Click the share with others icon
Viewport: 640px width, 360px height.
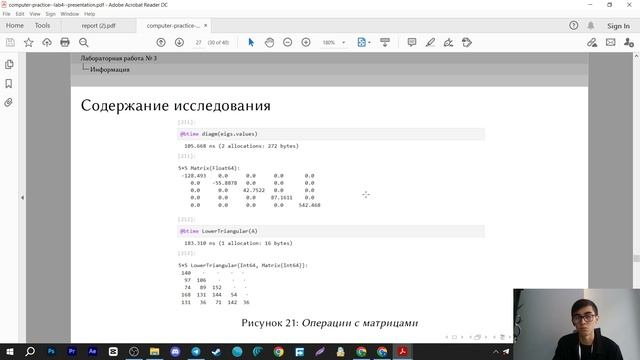(x=629, y=42)
